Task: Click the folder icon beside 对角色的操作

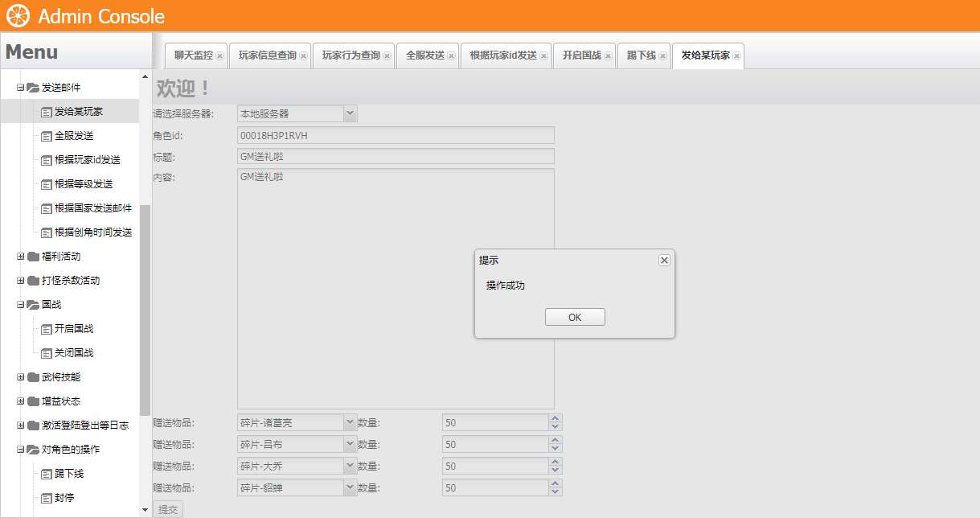Action: pyautogui.click(x=33, y=449)
